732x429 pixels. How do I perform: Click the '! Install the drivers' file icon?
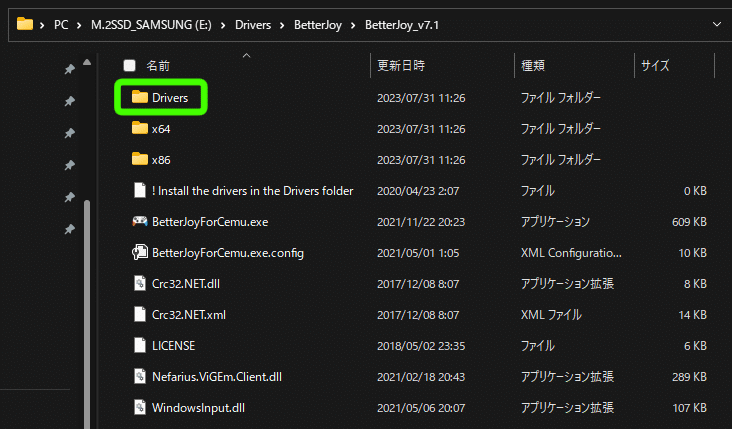140,190
